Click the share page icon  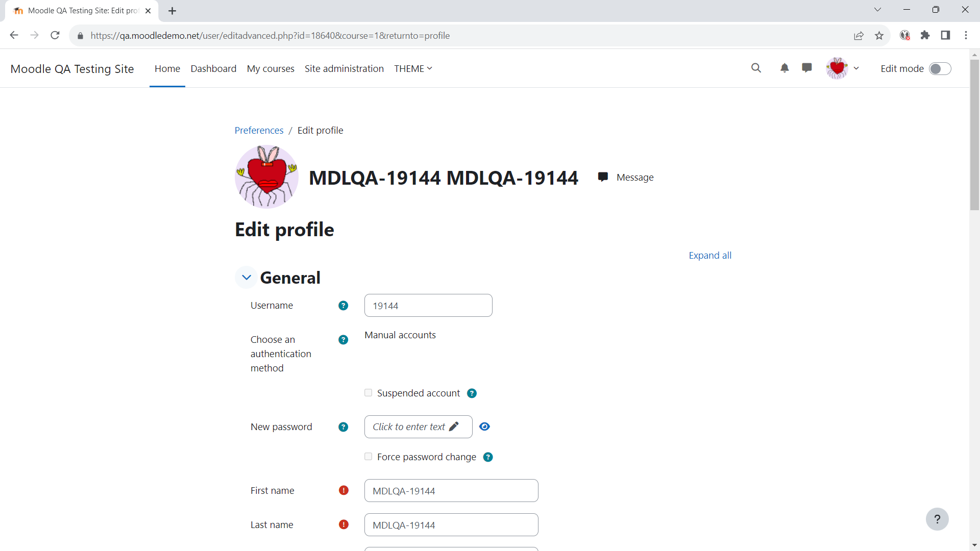click(859, 35)
